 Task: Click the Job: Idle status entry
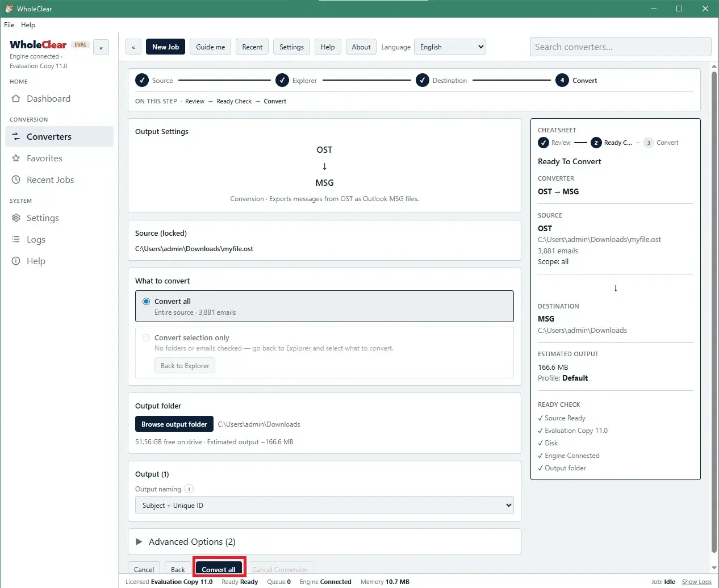point(663,582)
